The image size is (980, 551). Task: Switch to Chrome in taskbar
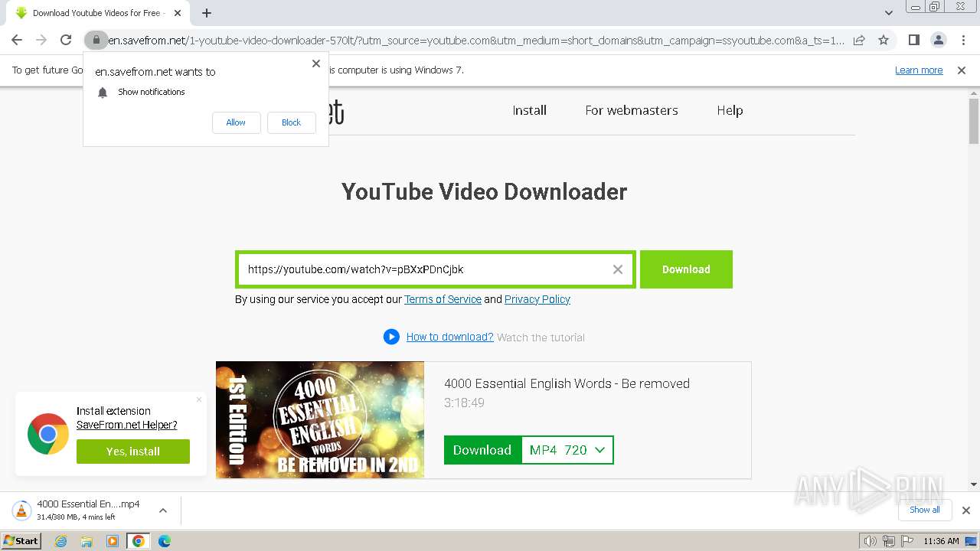click(138, 541)
